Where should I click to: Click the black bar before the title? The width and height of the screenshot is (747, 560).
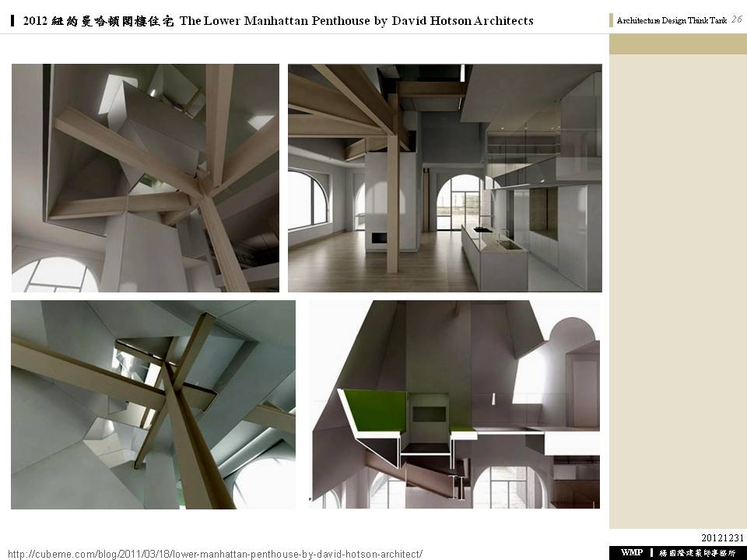point(12,21)
